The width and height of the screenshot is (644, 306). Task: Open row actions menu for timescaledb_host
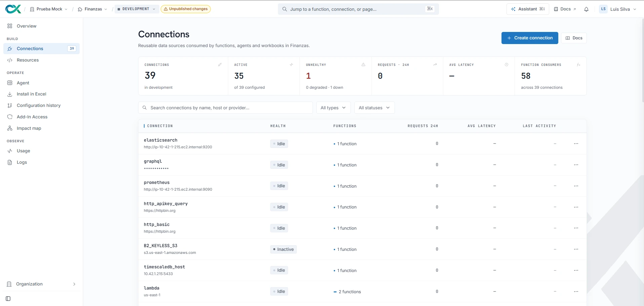576,270
